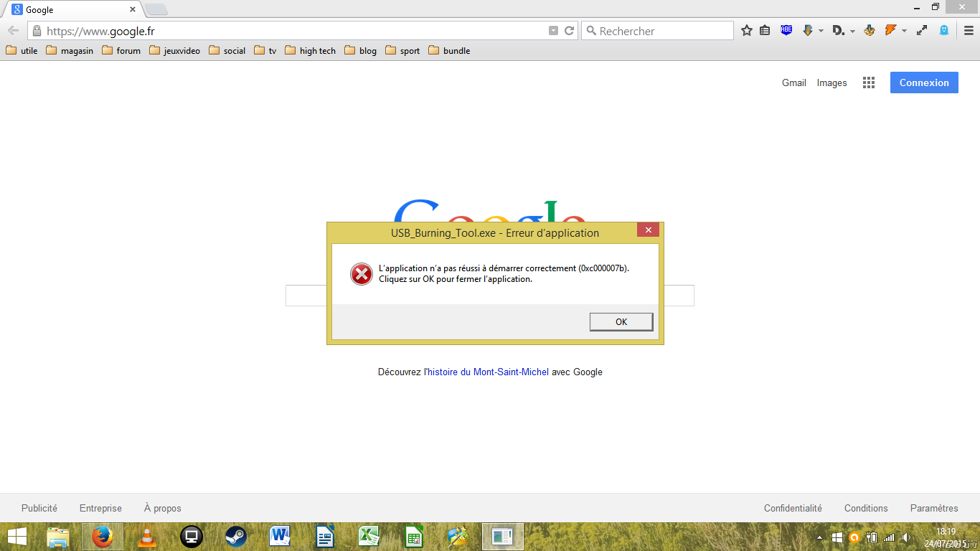Image resolution: width=980 pixels, height=551 pixels.
Task: Focus the URL address bar
Action: (294, 31)
